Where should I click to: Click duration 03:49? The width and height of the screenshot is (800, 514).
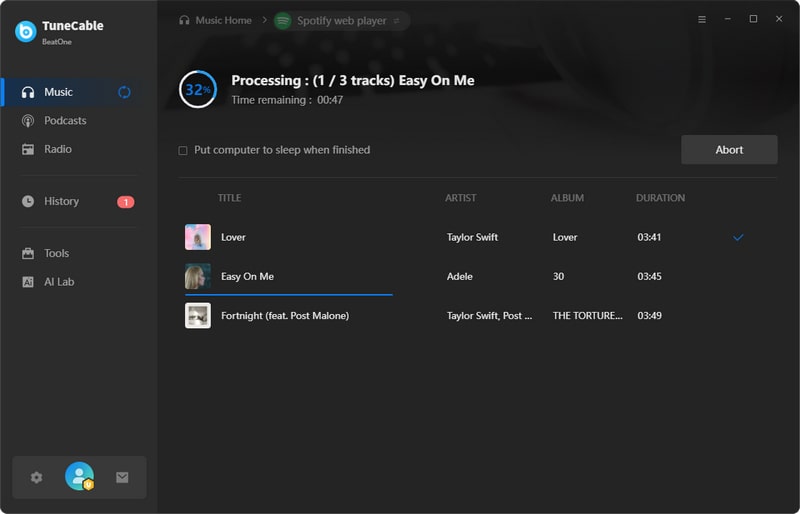coord(649,316)
